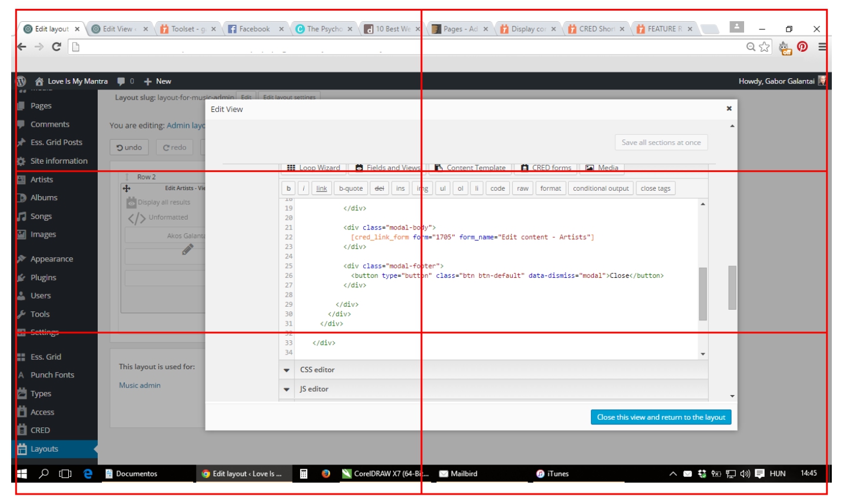The height and width of the screenshot is (504, 843).
Task: Click Close this view and return to layout
Action: pos(661,417)
